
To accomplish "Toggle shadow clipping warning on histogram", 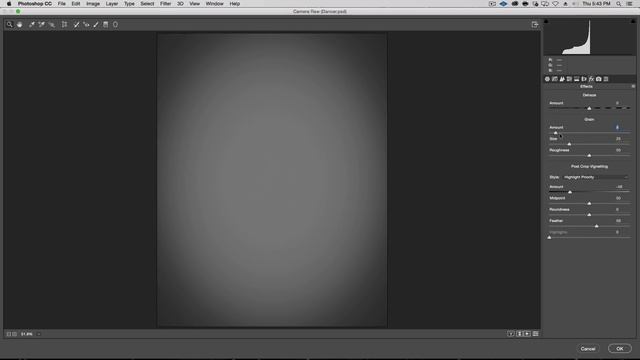I will click(546, 21).
